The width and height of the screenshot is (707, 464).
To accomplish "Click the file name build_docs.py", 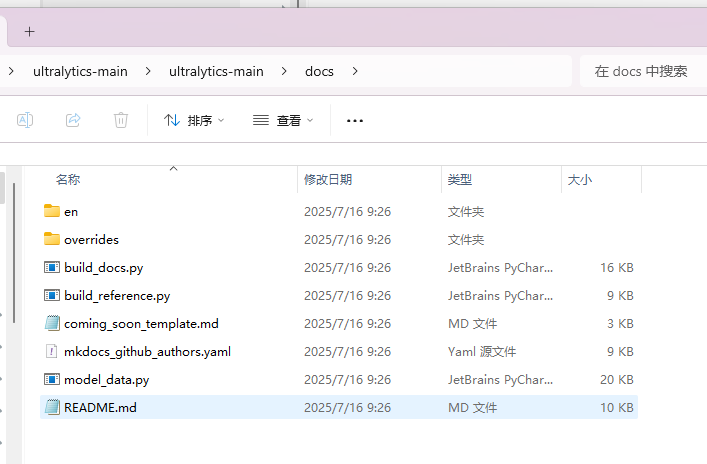I will (104, 268).
